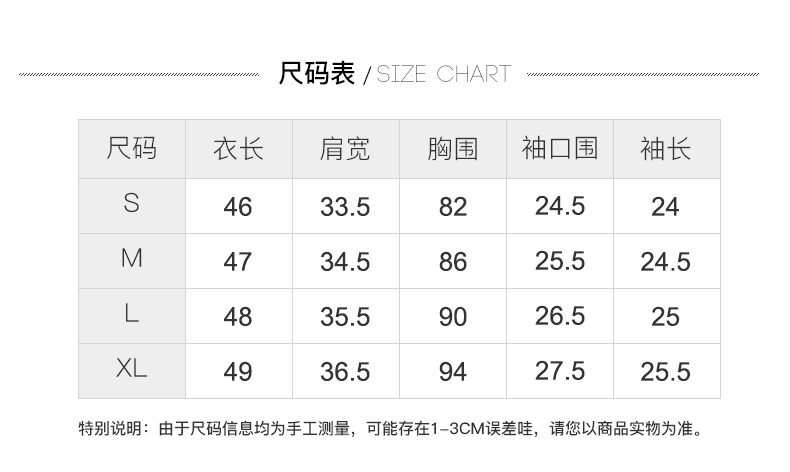This screenshot has width=790, height=472.
Task: Click 袖长 value 24 in the S row
Action: coord(665,206)
